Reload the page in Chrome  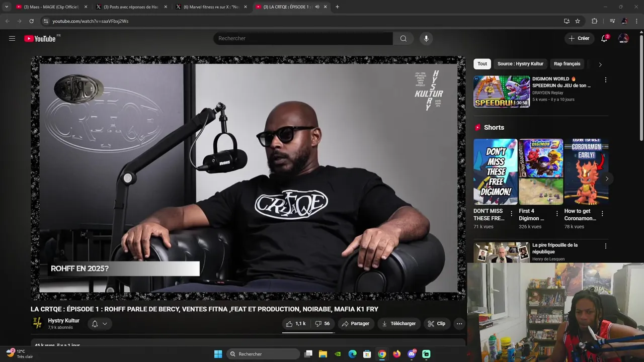tap(31, 21)
